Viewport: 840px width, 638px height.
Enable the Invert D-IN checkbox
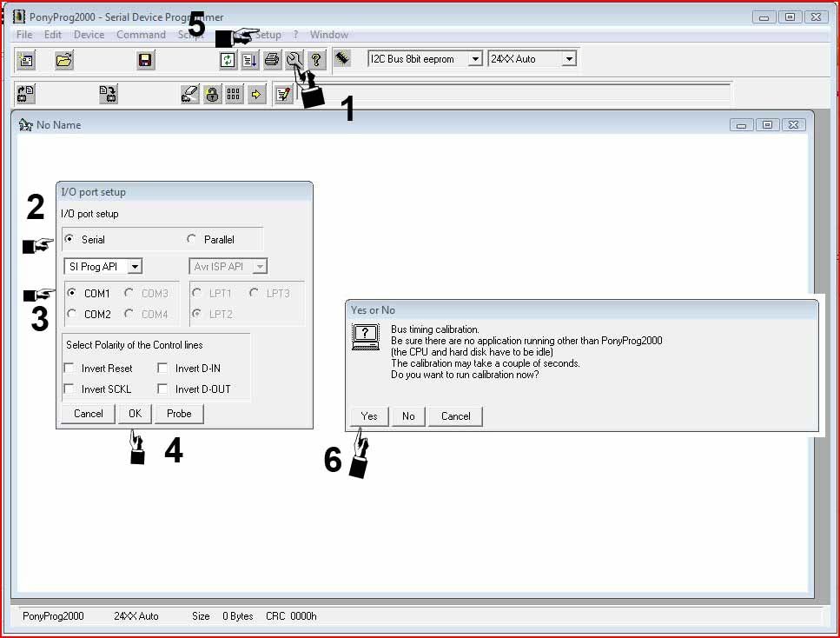tap(162, 368)
